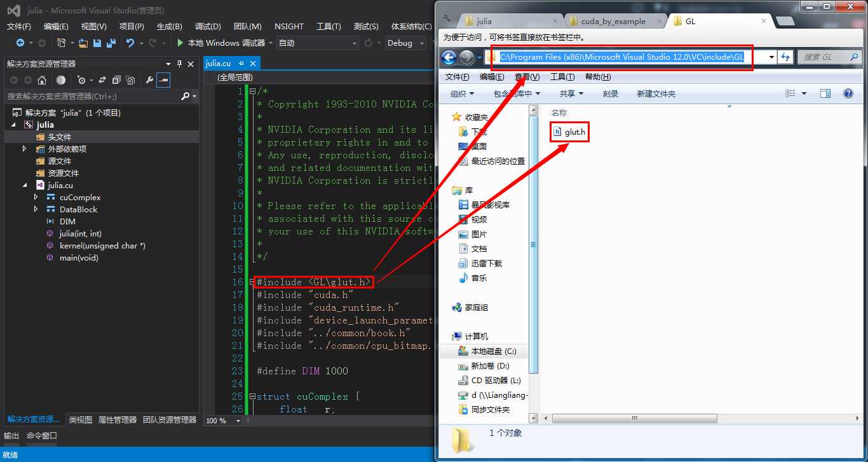Switch to the 属性管理器 tab

[x=117, y=420]
